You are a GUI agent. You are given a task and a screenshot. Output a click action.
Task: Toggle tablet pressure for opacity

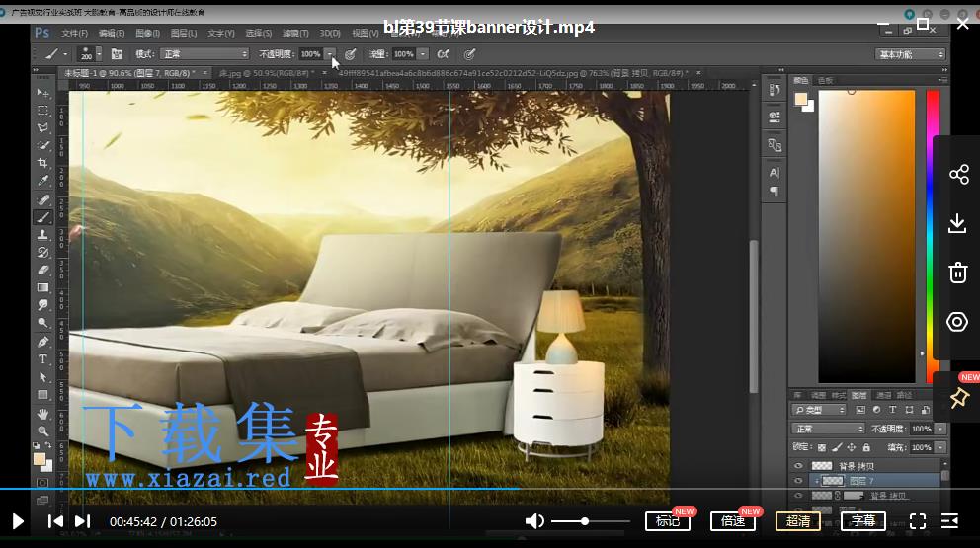click(x=350, y=54)
